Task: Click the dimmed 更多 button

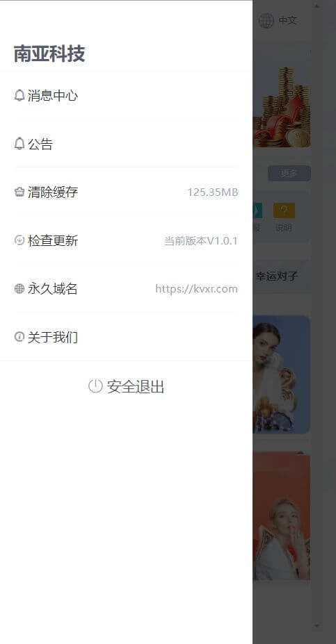Action: 289,173
